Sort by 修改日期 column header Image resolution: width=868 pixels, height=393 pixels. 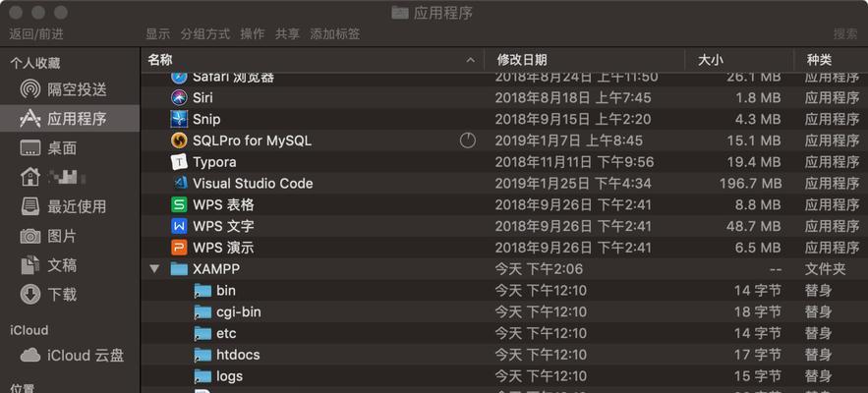pyautogui.click(x=585, y=60)
